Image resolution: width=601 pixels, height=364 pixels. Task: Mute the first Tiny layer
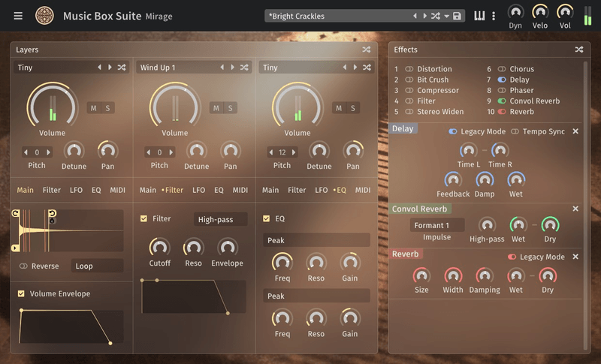click(93, 108)
